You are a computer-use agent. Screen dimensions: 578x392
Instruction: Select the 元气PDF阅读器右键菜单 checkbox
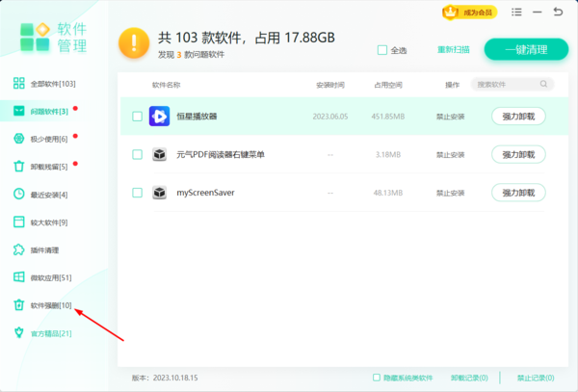point(137,154)
